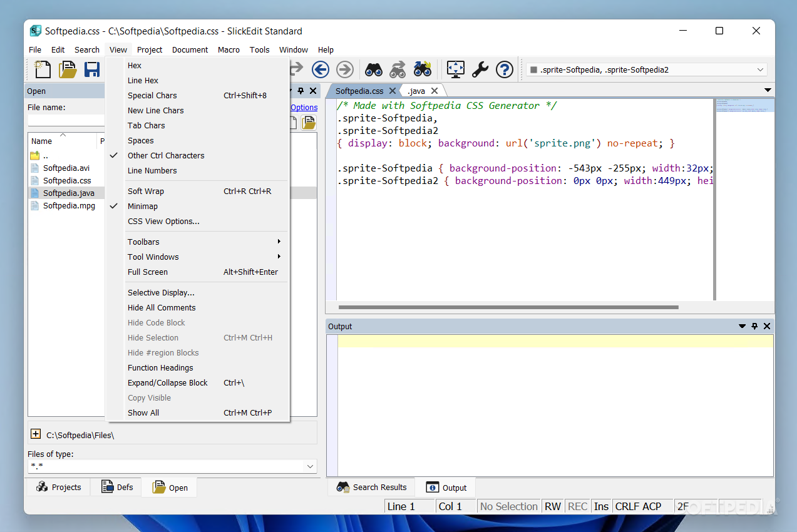The width and height of the screenshot is (797, 532).
Task: Toggle Hex view mode
Action: click(x=198, y=65)
